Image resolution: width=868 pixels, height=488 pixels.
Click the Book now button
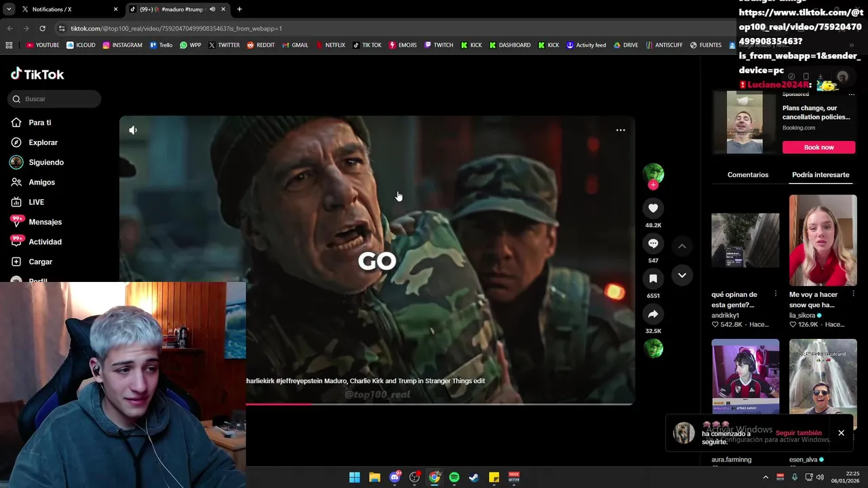pos(818,147)
